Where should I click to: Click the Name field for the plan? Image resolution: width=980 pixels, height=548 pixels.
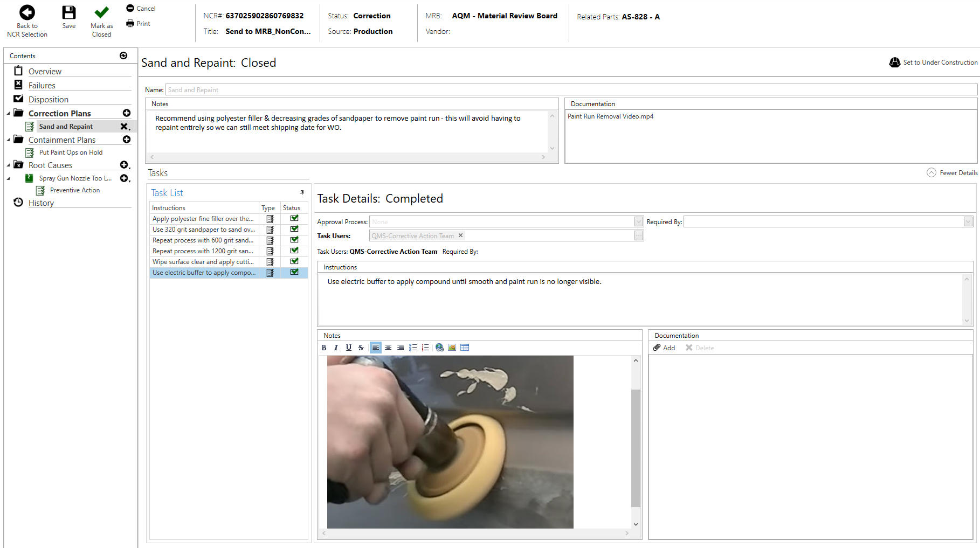[x=571, y=90]
